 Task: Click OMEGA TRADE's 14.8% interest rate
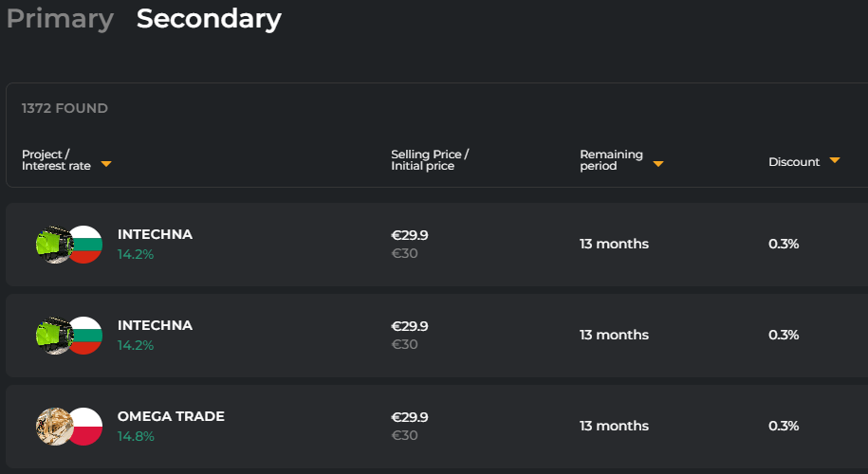(136, 436)
